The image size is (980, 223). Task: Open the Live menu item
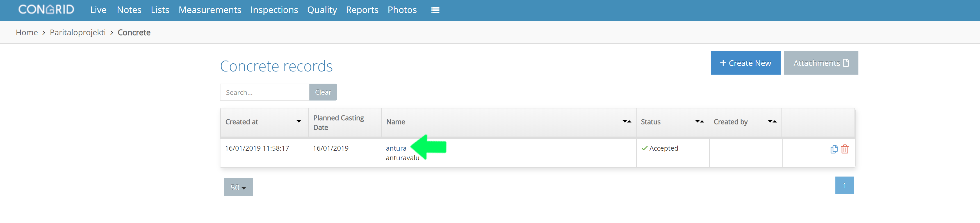(x=98, y=10)
